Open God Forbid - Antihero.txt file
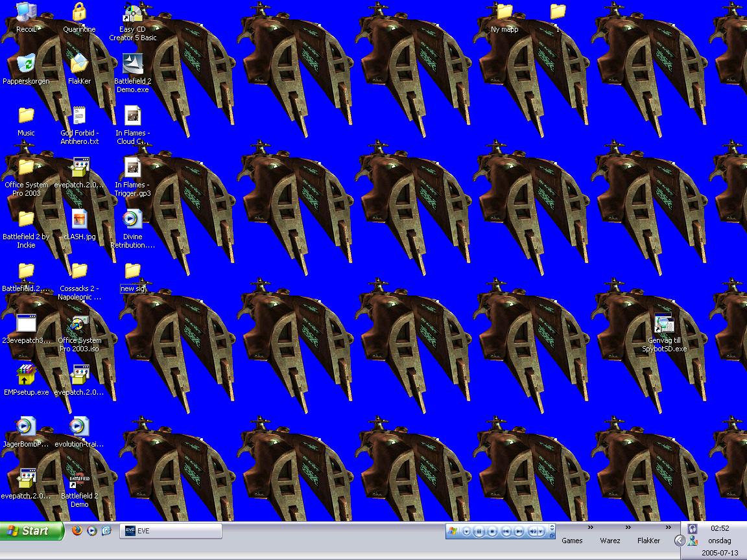Image resolution: width=747 pixels, height=560 pixels. (79, 116)
